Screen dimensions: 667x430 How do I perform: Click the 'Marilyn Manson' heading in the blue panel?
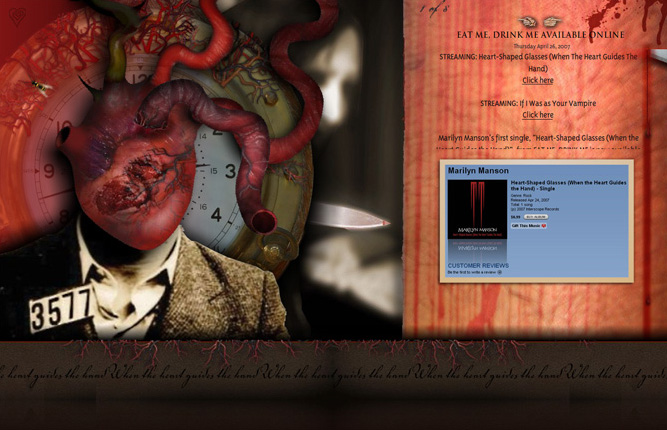[x=478, y=171]
